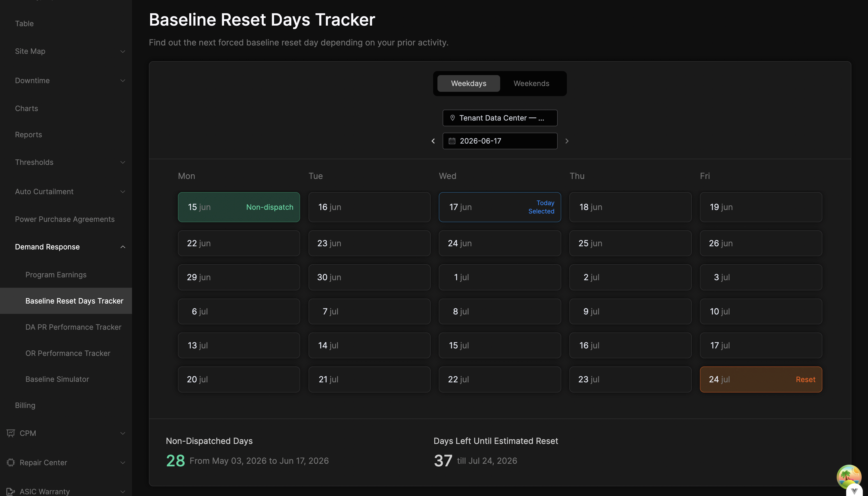Image resolution: width=868 pixels, height=496 pixels.
Task: Expand the Repair Center section chevron
Action: pyautogui.click(x=123, y=463)
